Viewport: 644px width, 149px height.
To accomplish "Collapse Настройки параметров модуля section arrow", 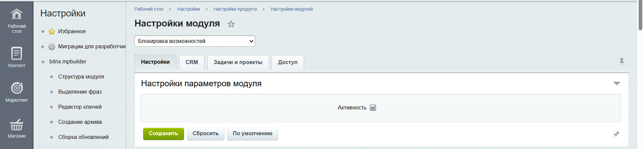I will point(617,84).
